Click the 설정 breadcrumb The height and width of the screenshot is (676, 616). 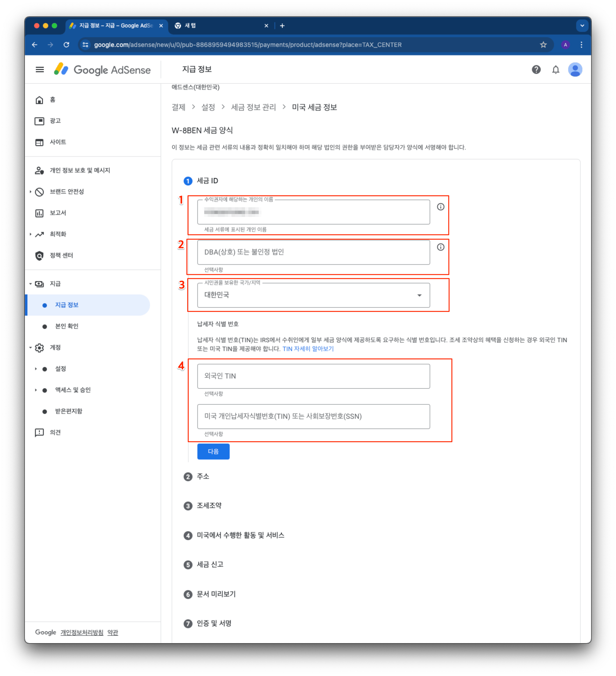coord(208,107)
